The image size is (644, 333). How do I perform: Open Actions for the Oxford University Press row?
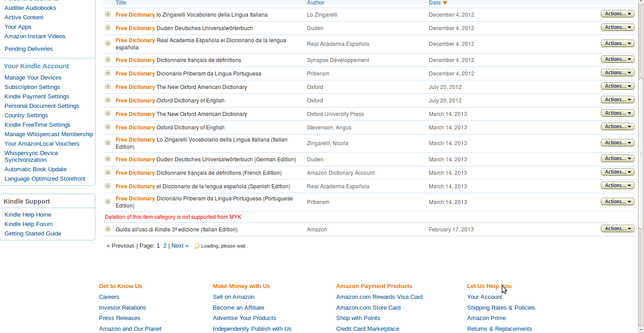(x=617, y=113)
